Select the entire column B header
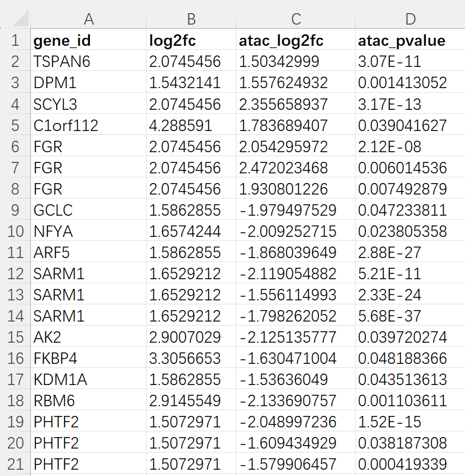Image resolution: width=465 pixels, height=476 pixels. pos(191,19)
